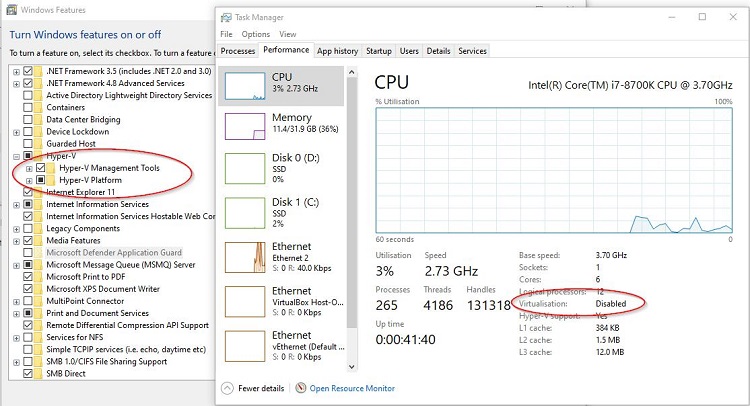Image resolution: width=750 pixels, height=406 pixels.
Task: Open Disk 0 (D:) performance entry
Action: [281, 168]
